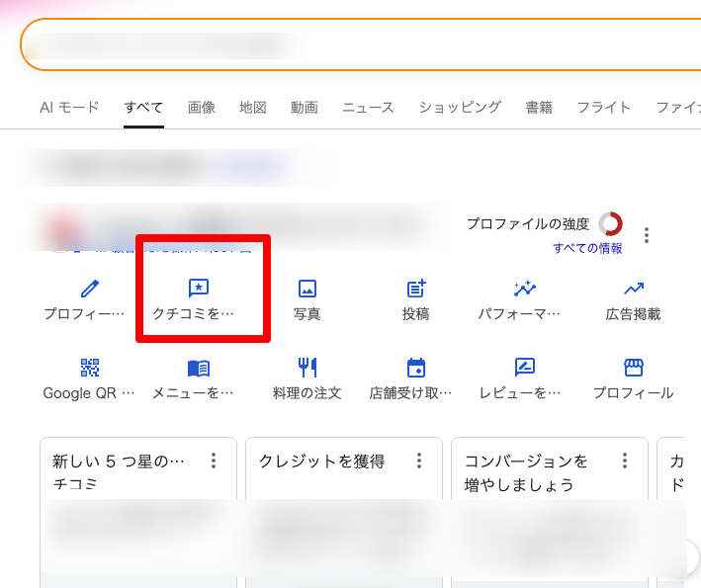Open the 料理の注文 food order icon

click(x=307, y=368)
